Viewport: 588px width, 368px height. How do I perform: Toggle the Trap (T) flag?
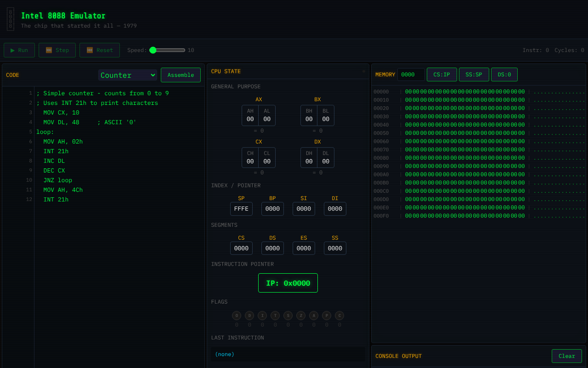pos(275,316)
